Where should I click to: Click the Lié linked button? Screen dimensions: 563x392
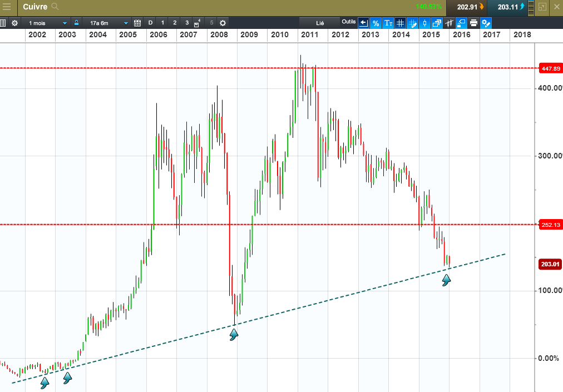point(320,23)
